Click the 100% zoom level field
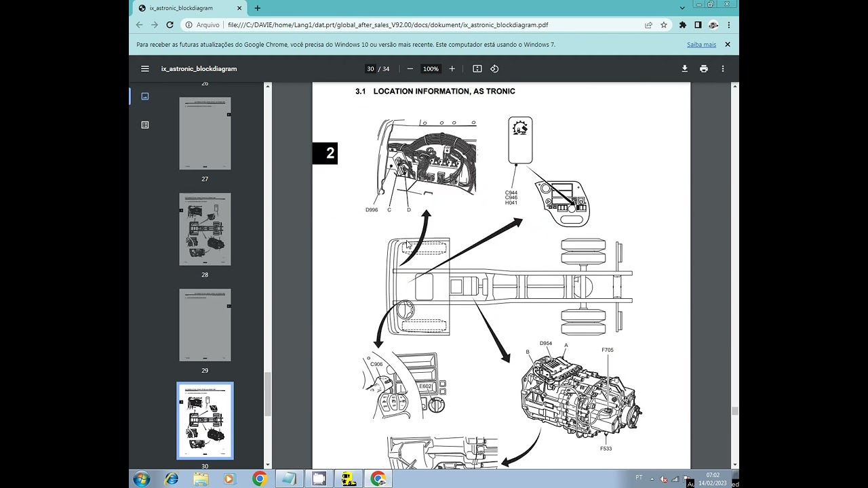This screenshot has height=488, width=868. pos(431,68)
